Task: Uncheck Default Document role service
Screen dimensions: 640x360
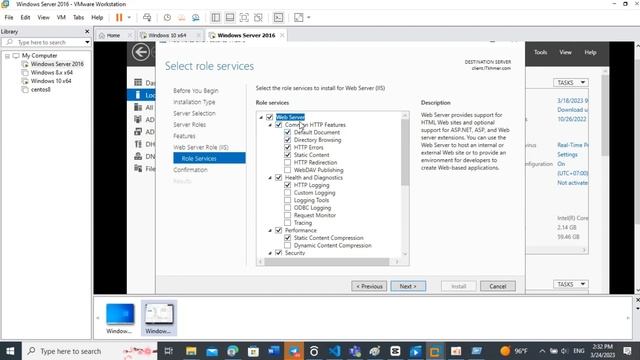Action: (x=287, y=132)
